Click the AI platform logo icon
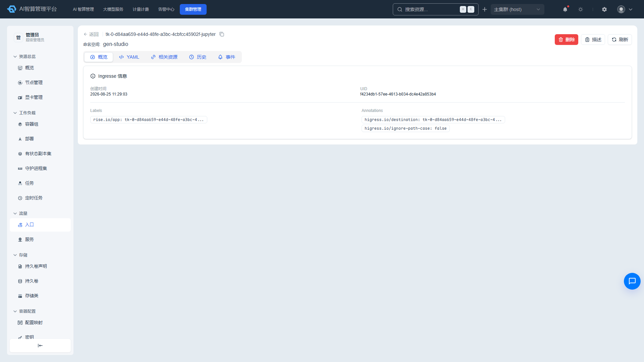Image resolution: width=644 pixels, height=362 pixels. pyautogui.click(x=12, y=9)
